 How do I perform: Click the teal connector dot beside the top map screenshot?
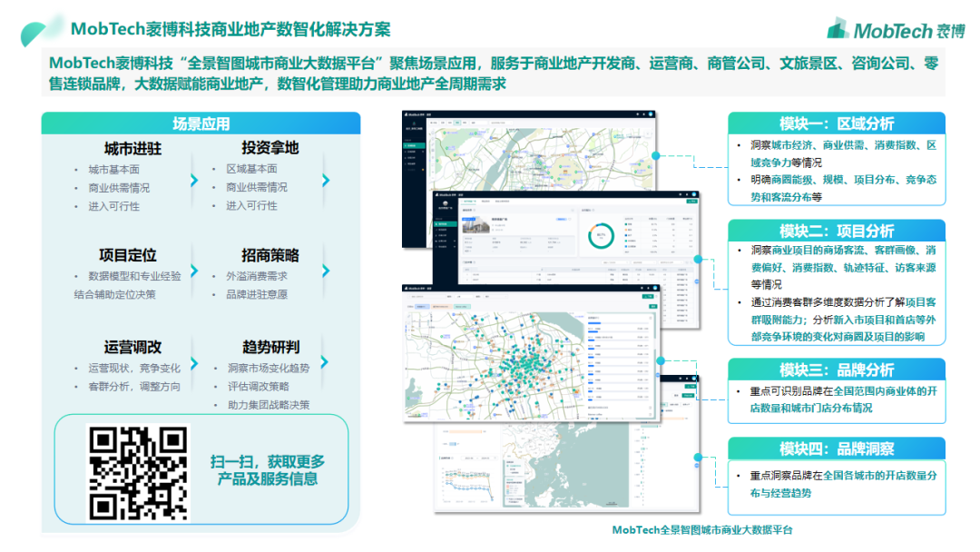(657, 155)
